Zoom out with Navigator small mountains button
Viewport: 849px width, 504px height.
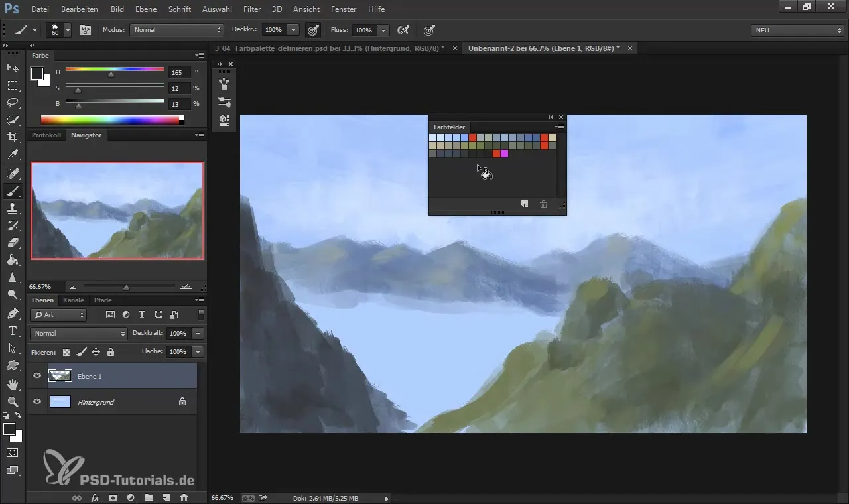point(72,287)
